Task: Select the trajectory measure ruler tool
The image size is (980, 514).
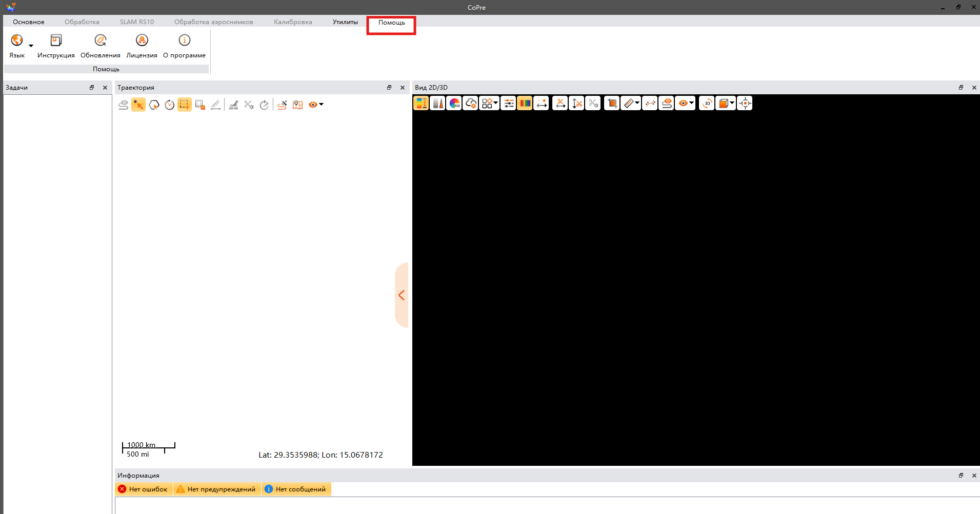Action: (x=215, y=105)
